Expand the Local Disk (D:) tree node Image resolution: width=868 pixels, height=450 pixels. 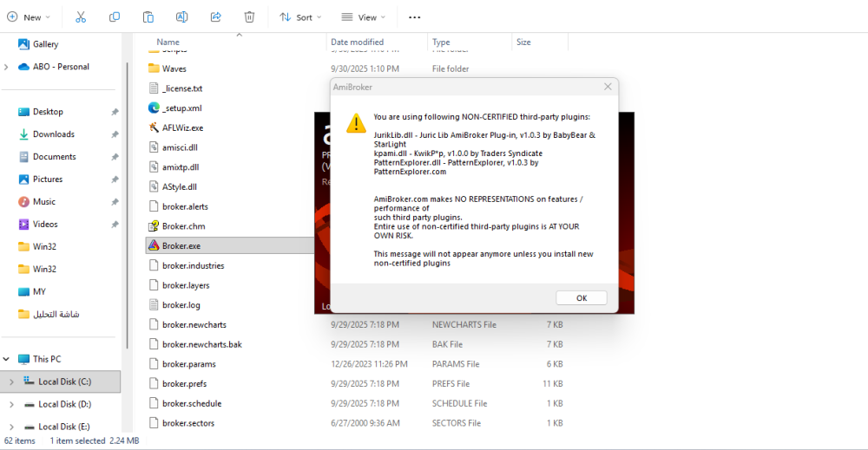click(10, 404)
